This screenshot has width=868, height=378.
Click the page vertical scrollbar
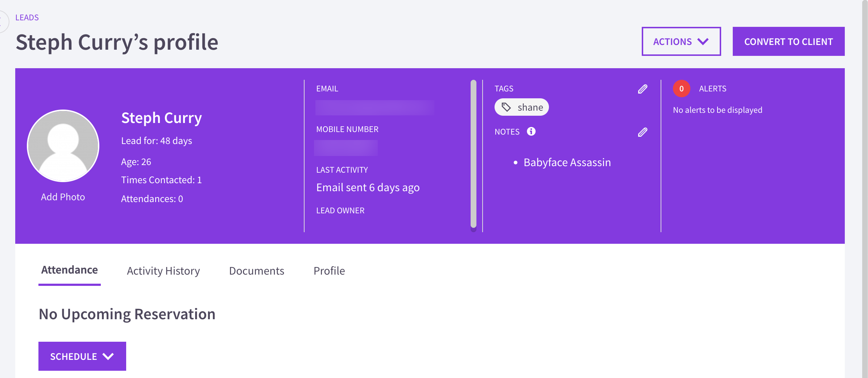pyautogui.click(x=865, y=189)
